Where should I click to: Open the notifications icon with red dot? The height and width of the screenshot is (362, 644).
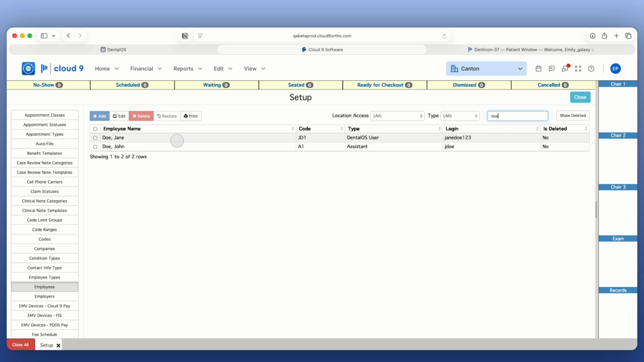pos(565,68)
